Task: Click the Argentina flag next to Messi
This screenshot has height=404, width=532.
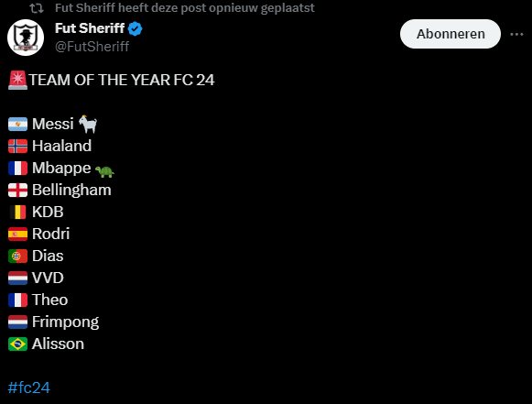Action: click(17, 124)
